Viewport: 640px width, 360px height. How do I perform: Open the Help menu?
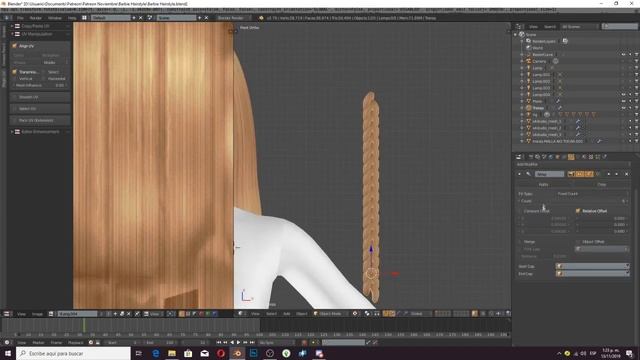point(72,18)
